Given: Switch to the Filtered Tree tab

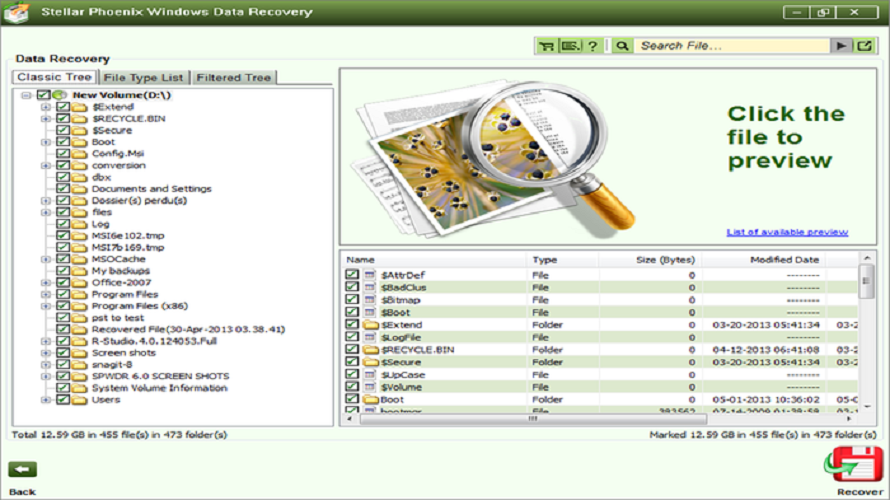Looking at the screenshot, I should point(234,77).
